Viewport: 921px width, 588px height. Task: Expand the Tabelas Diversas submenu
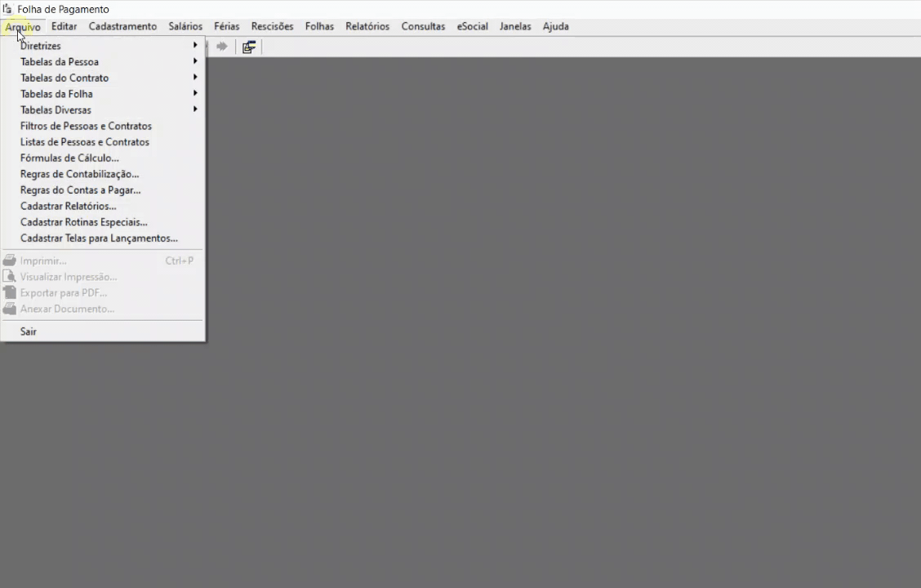55,109
